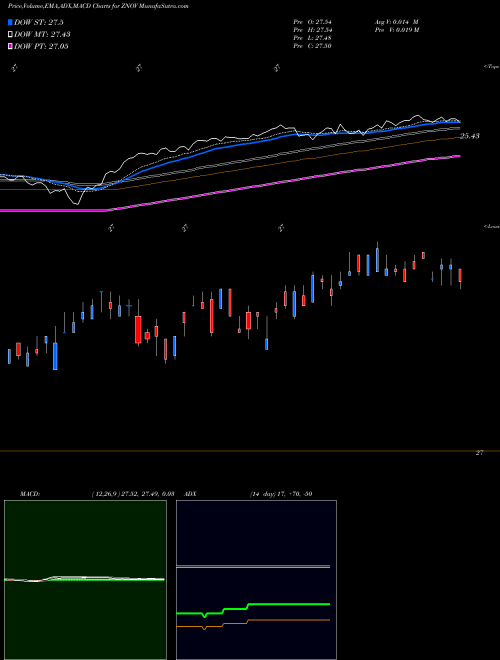Click the 'Avg V: 0.014 M' volume text
Screen dimensions: 500x660
(396, 22)
